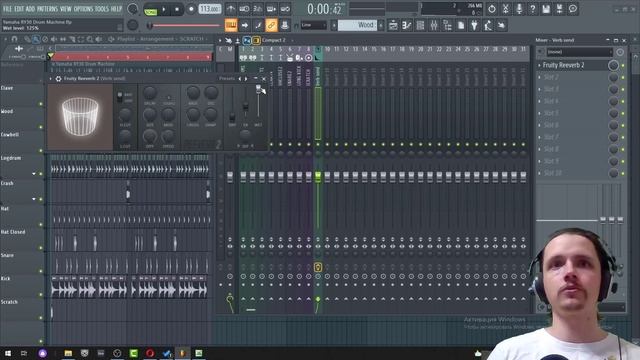This screenshot has height=360, width=640.
Task: Open the TOOLS menu
Action: pyautogui.click(x=102, y=9)
